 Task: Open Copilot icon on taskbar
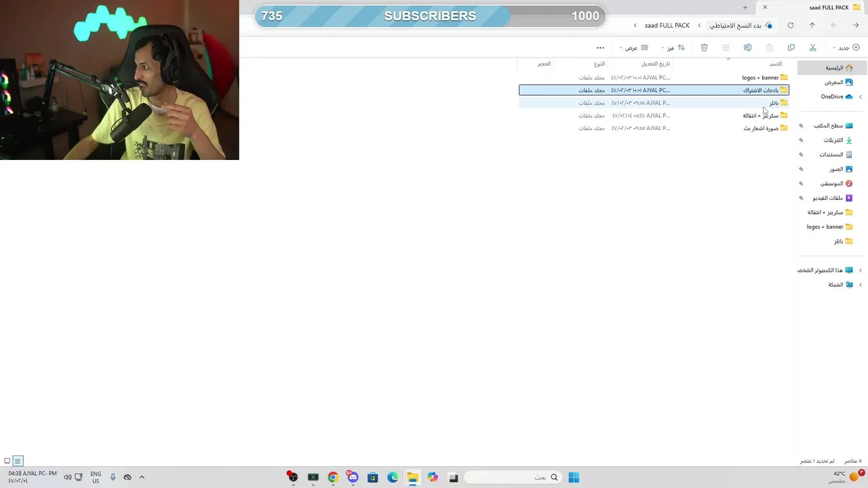[433, 477]
